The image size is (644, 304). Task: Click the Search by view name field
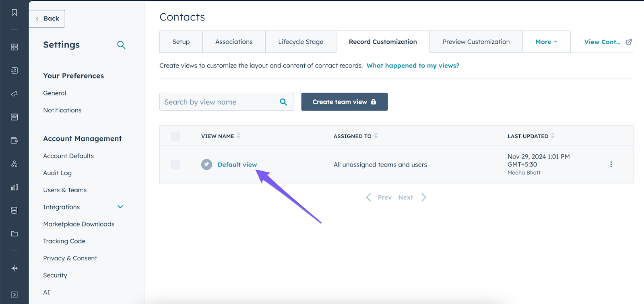(x=219, y=102)
